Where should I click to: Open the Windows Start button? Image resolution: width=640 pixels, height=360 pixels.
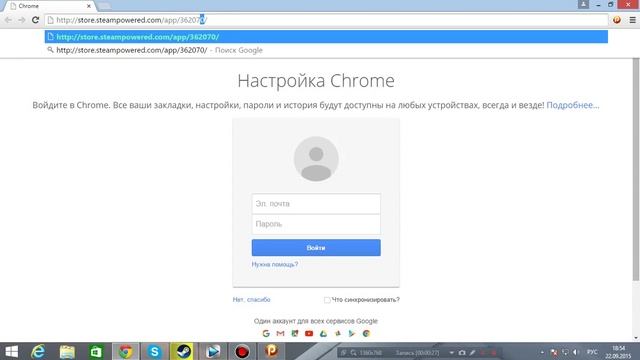[x=11, y=351]
